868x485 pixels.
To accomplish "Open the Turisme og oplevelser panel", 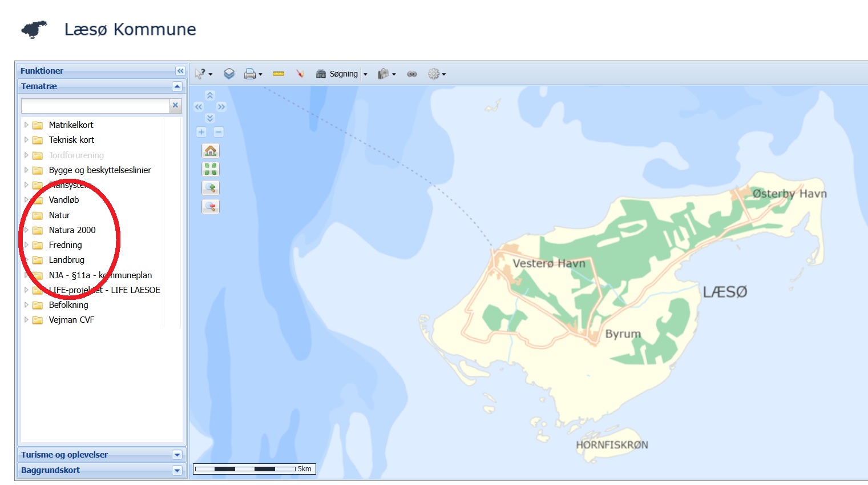I will point(177,454).
